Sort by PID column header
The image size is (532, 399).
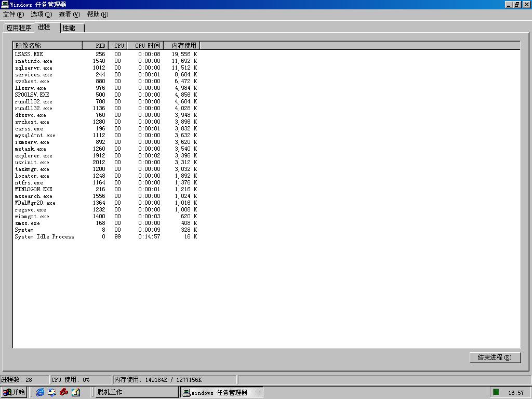(96, 46)
